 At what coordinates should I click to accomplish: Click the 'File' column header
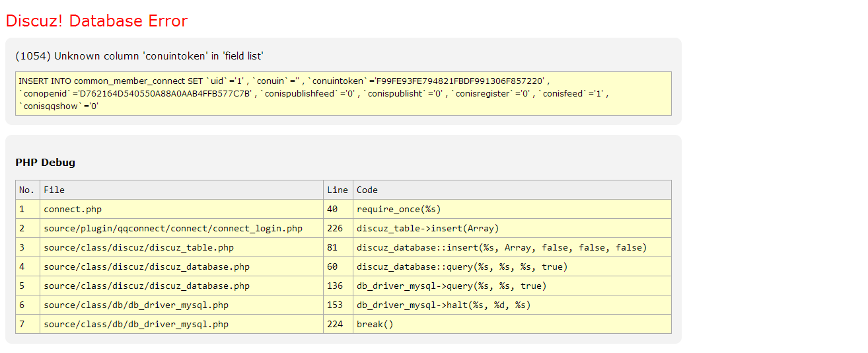pyautogui.click(x=54, y=190)
